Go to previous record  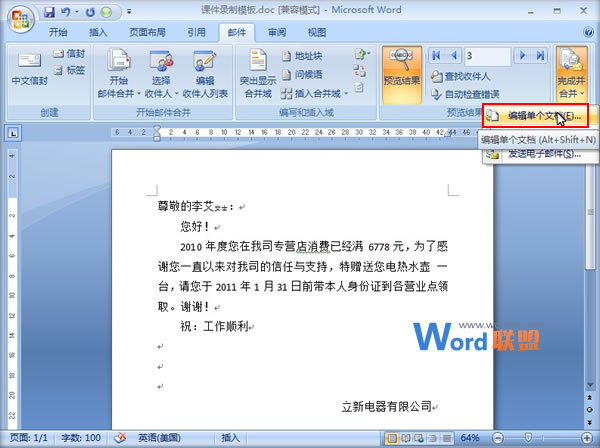point(454,56)
